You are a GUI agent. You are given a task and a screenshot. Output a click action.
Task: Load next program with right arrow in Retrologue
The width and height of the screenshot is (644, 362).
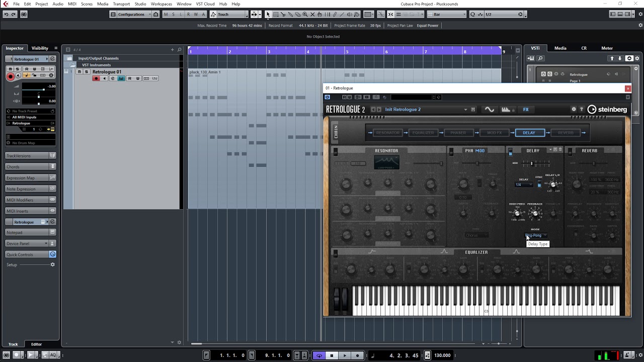379,109
